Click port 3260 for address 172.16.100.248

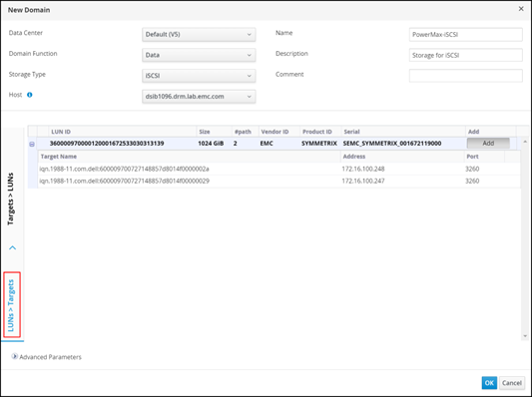pos(472,169)
